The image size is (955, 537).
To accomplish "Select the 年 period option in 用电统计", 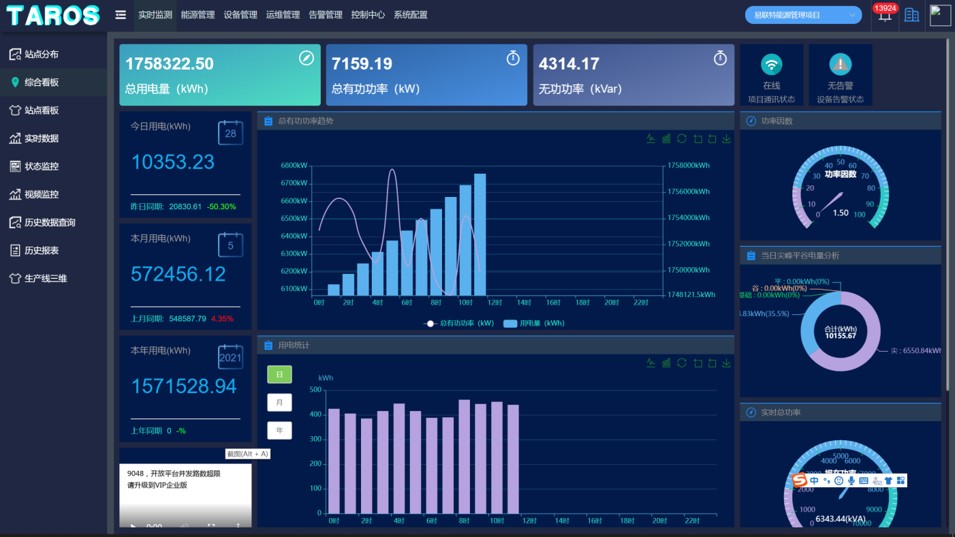I will 279,430.
